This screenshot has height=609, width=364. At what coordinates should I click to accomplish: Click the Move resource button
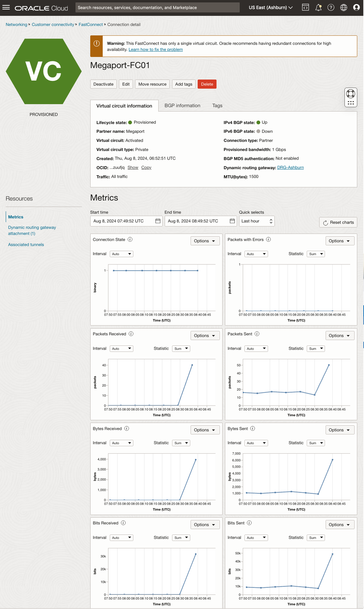[x=153, y=84]
